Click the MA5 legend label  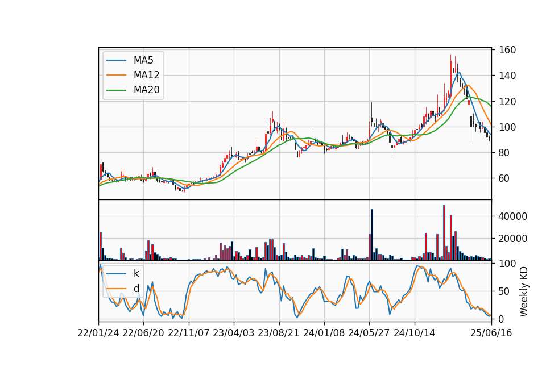click(x=143, y=60)
